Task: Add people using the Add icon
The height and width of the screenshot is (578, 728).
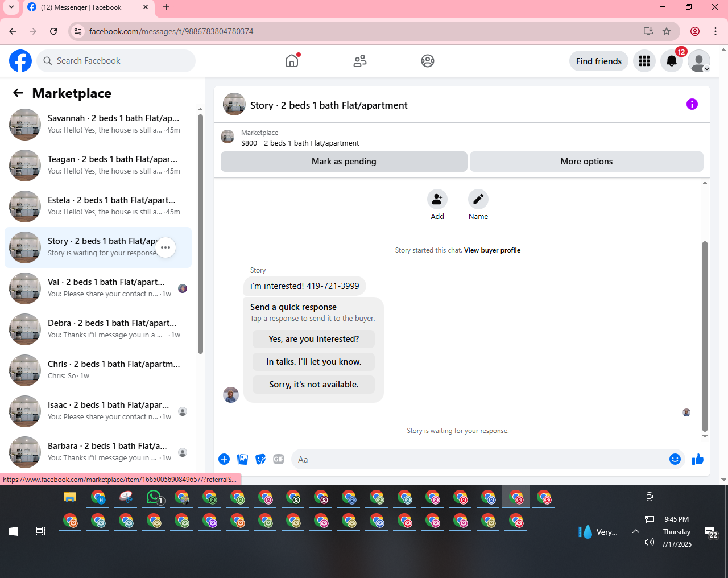Action: [437, 199]
